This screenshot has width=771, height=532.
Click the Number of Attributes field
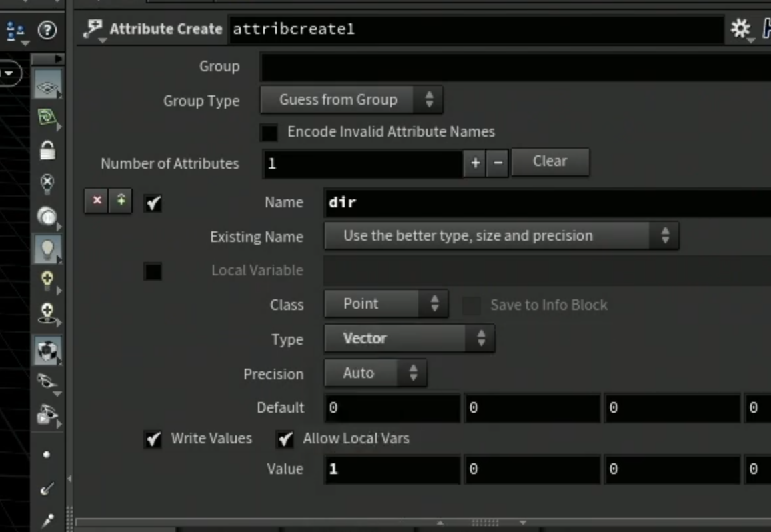[363, 164]
